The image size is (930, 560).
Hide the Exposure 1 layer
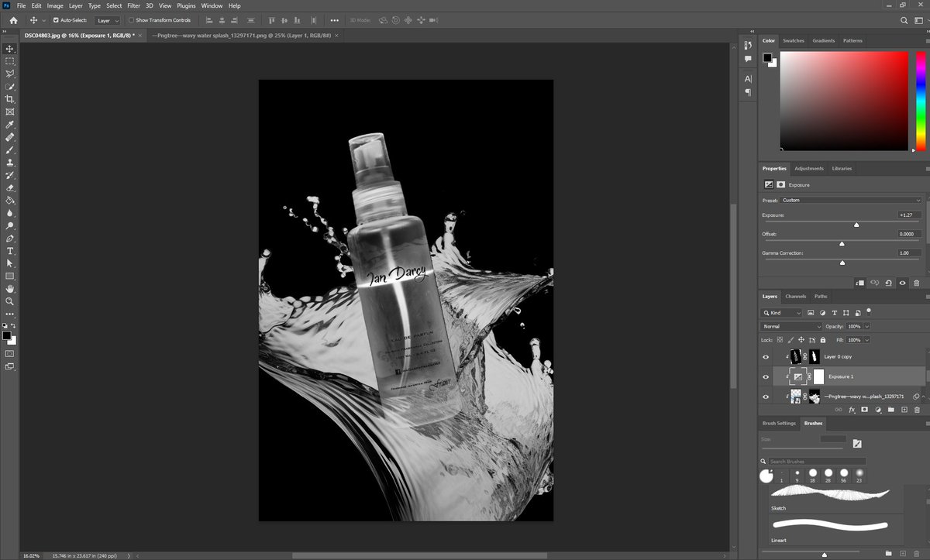[766, 376]
